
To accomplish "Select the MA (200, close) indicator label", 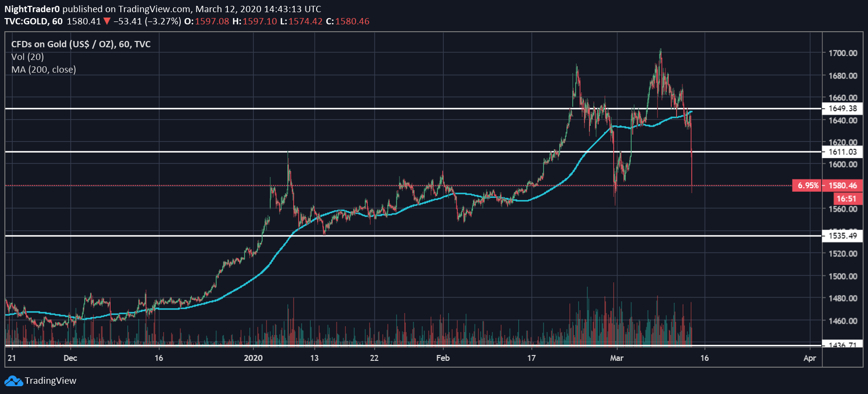I will point(44,70).
